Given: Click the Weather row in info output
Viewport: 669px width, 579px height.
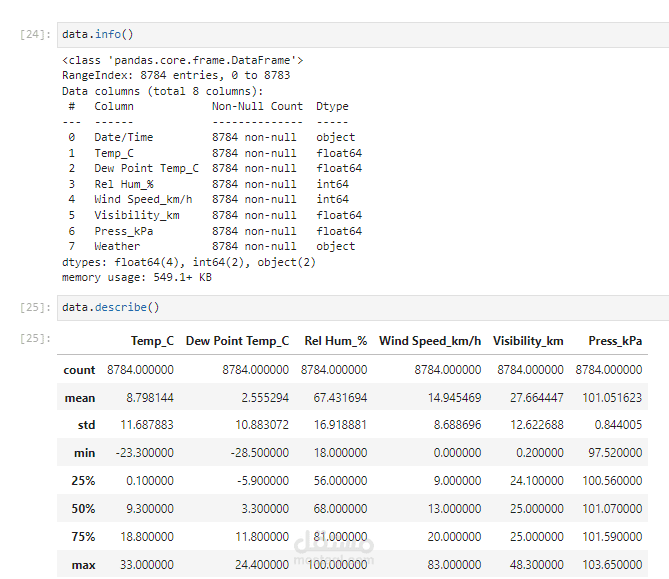Looking at the screenshot, I should coord(211,247).
